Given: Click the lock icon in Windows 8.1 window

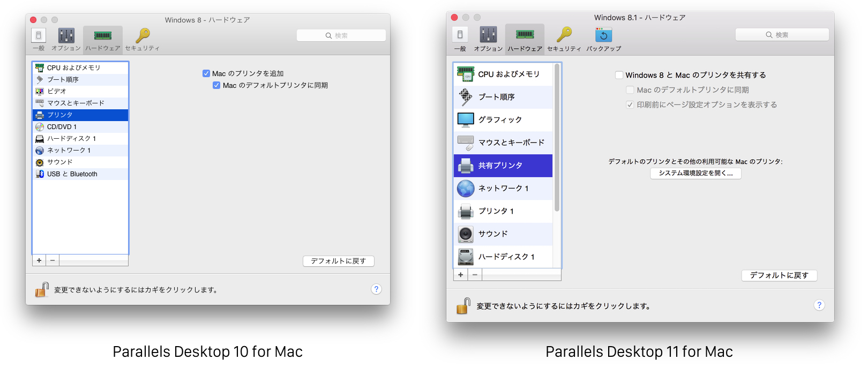Looking at the screenshot, I should click(x=463, y=306).
